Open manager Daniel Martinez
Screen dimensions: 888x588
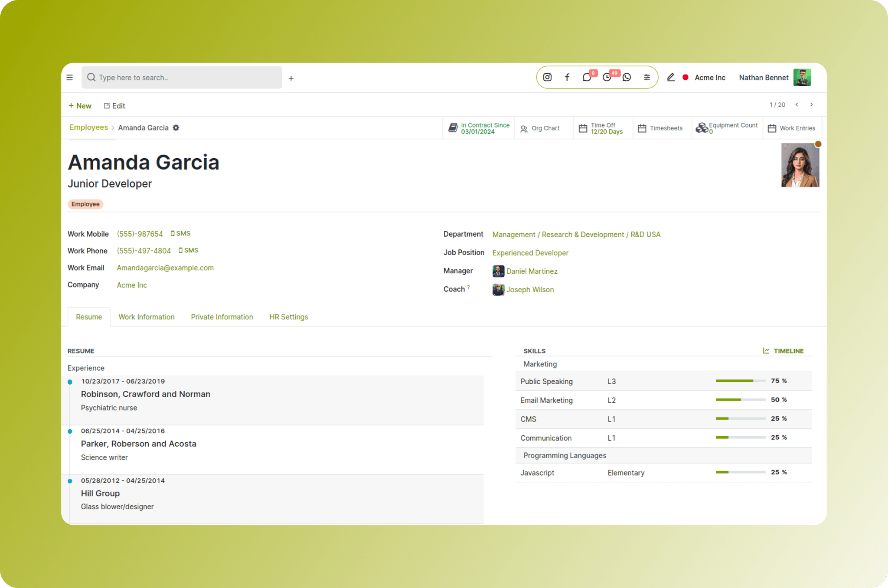[532, 271]
